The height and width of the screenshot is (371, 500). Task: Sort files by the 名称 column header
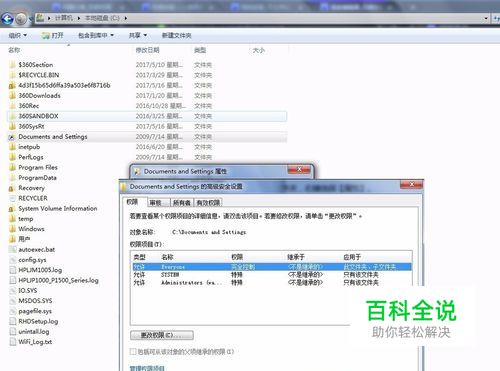pyautogui.click(x=14, y=50)
